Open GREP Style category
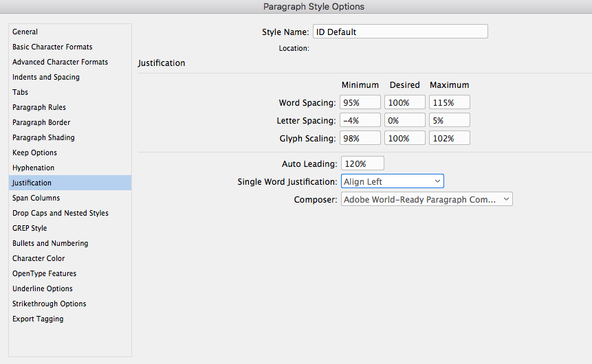This screenshot has height=364, width=592. point(70,228)
